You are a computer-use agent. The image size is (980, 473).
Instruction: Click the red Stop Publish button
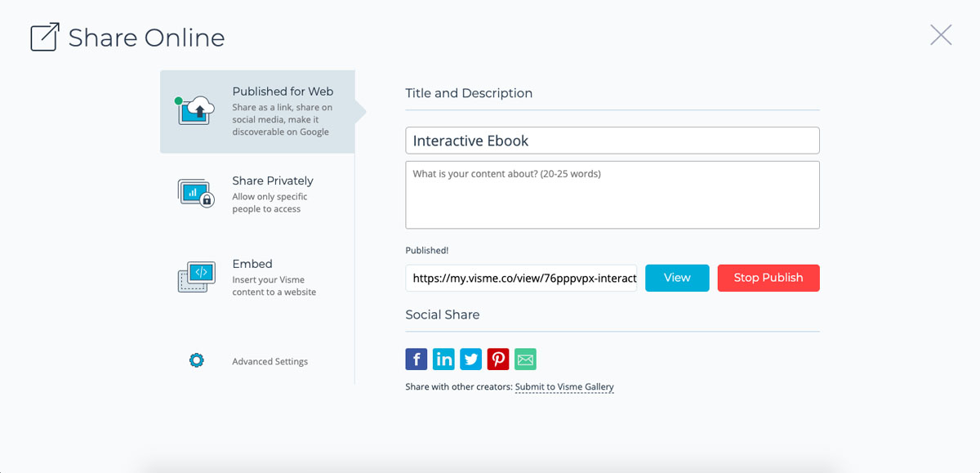[x=768, y=278]
